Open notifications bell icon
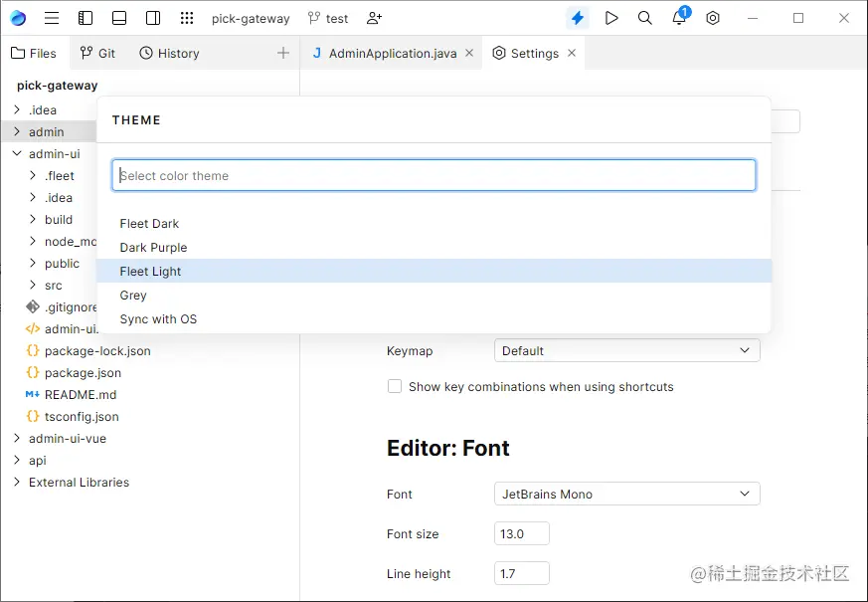The image size is (868, 602). pos(679,18)
